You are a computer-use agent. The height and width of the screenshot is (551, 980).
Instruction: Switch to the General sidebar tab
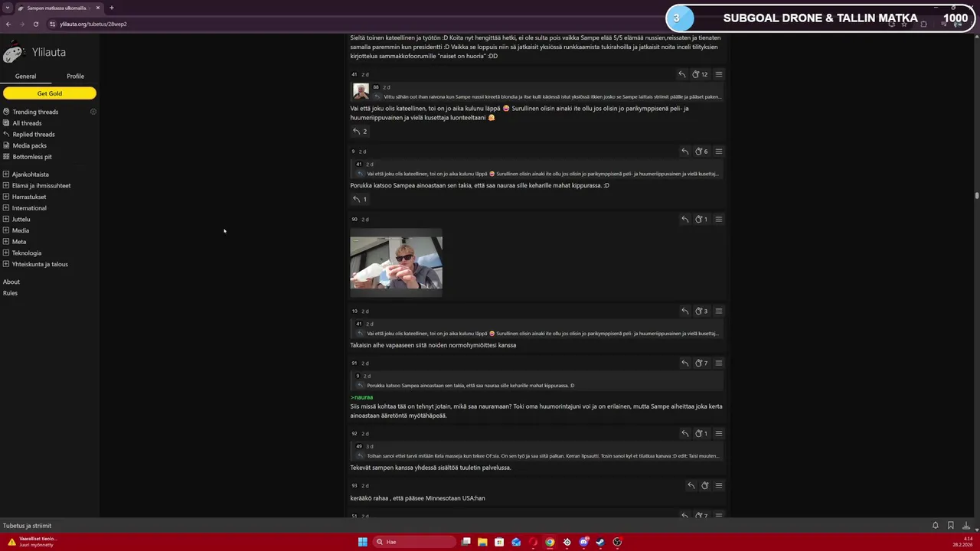(25, 77)
